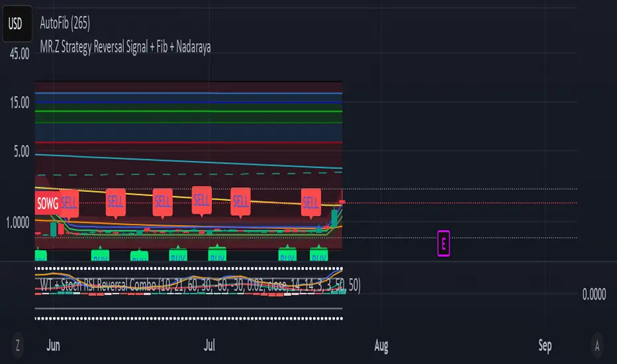Click the rightmost SELL signal label

[311, 200]
